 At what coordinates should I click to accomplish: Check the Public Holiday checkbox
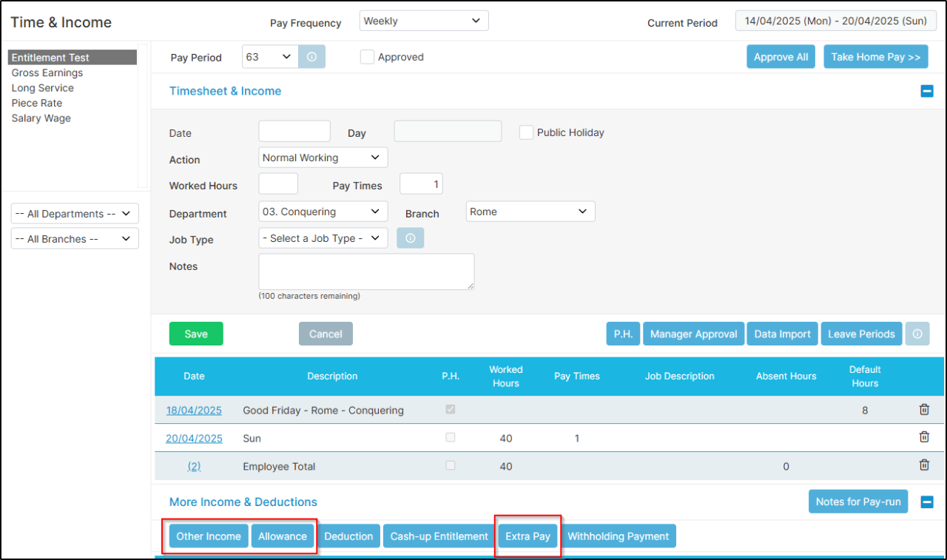pyautogui.click(x=526, y=132)
